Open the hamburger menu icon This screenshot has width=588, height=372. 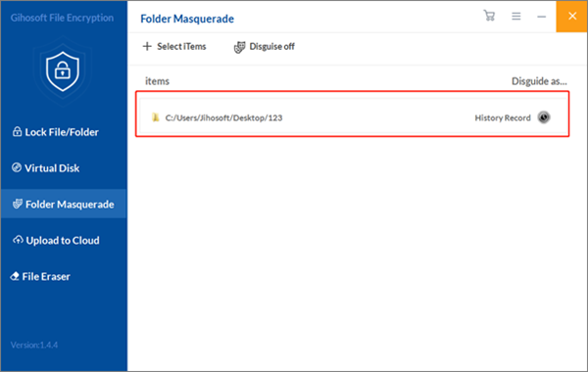[x=516, y=16]
